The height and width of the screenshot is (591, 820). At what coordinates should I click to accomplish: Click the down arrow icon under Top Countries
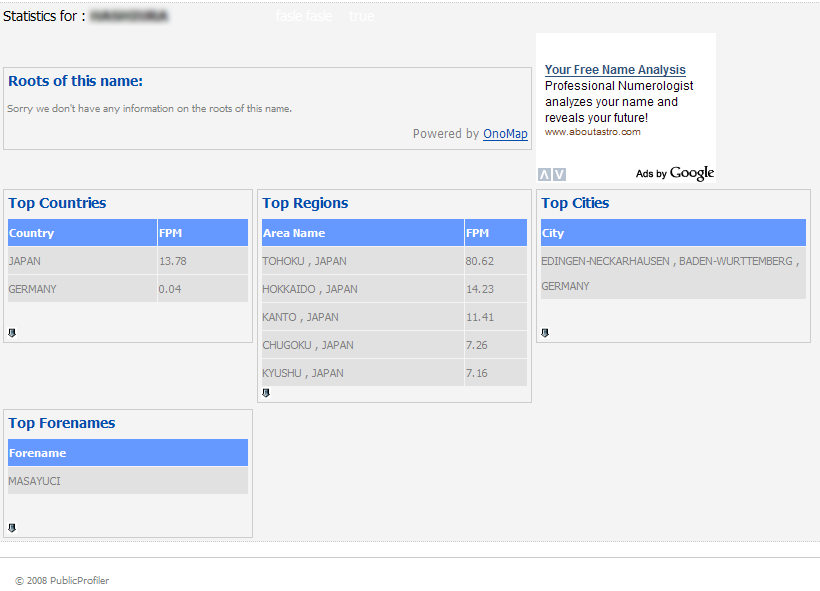pyautogui.click(x=12, y=333)
